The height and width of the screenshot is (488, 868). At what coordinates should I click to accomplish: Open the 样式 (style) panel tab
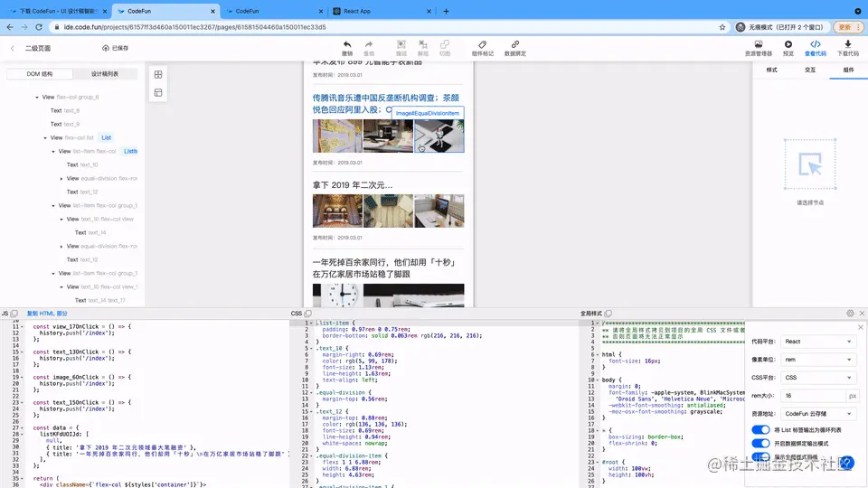[771, 70]
